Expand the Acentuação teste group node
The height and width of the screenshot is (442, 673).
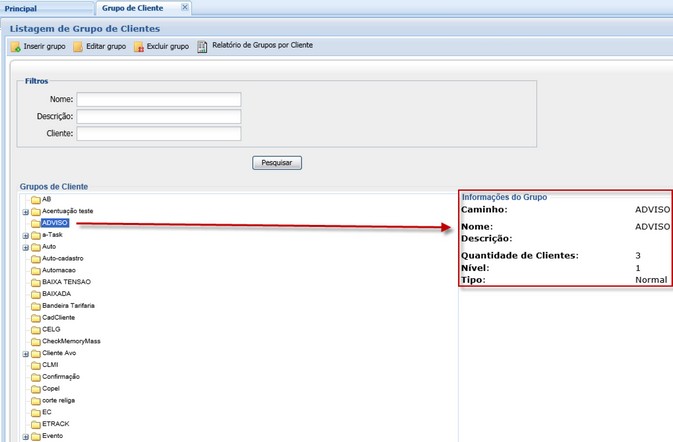pyautogui.click(x=25, y=211)
